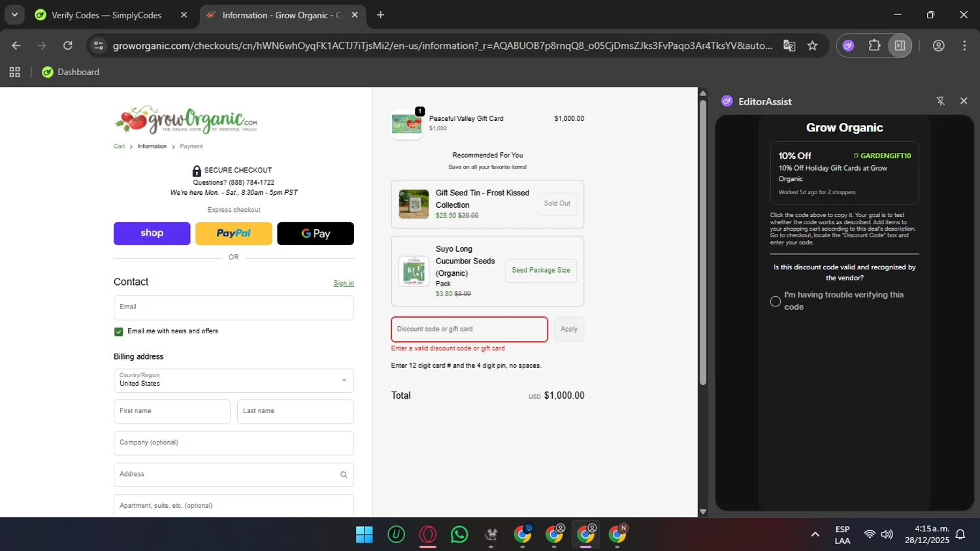Unpin the EditorAssist side panel

940,101
